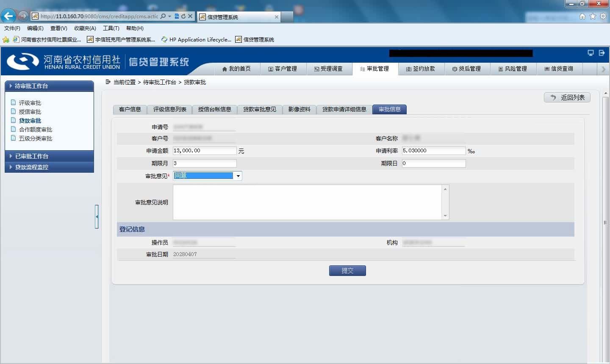The width and height of the screenshot is (610, 364).
Task: Open browser tools gear icon
Action: tap(603, 16)
